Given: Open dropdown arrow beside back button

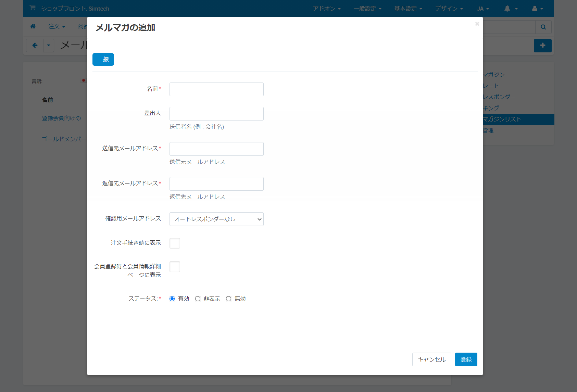Looking at the screenshot, I should coord(49,45).
